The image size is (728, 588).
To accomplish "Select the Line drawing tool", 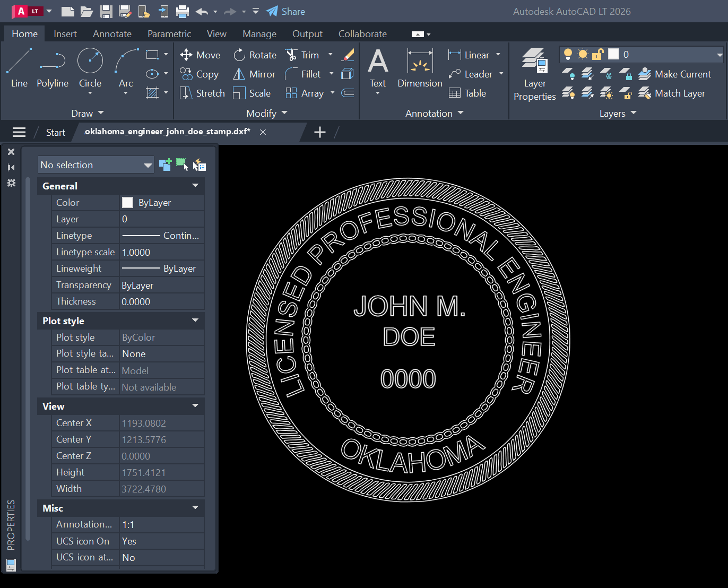I will (x=19, y=68).
